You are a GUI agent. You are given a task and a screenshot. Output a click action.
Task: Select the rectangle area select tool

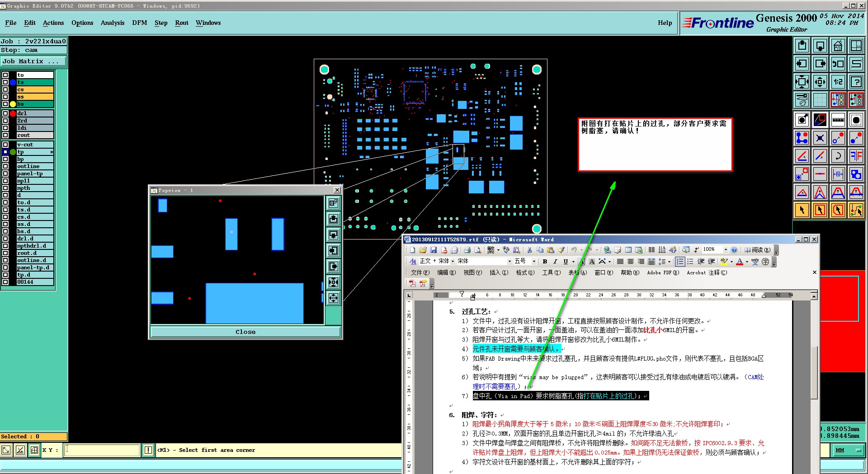pyautogui.click(x=820, y=210)
